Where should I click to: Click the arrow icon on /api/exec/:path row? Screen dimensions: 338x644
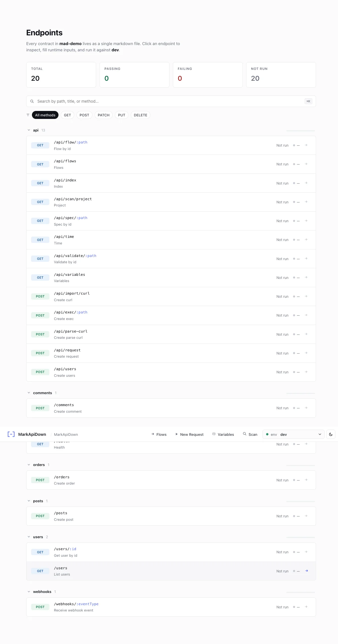tap(306, 315)
